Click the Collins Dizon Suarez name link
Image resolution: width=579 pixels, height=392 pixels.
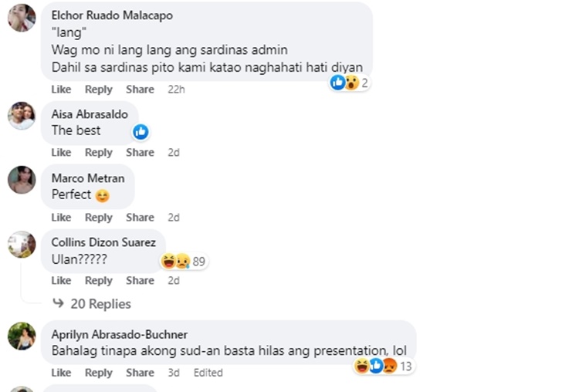pyautogui.click(x=103, y=242)
